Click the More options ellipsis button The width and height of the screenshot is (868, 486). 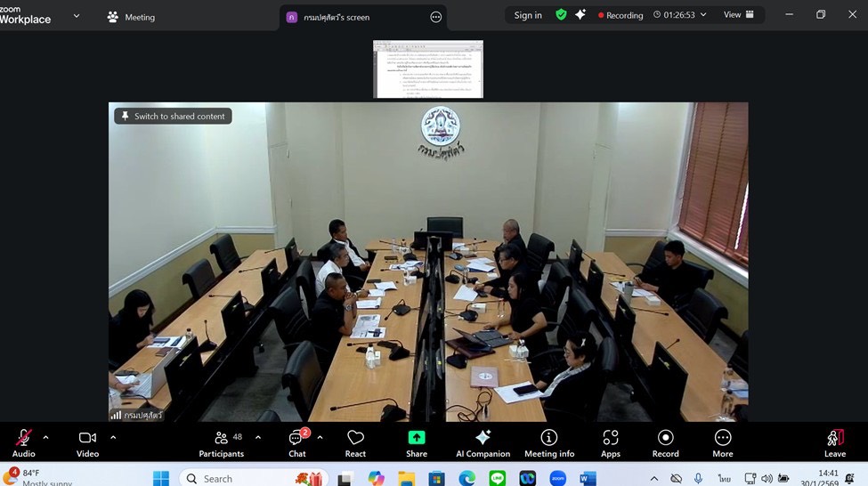[723, 442]
